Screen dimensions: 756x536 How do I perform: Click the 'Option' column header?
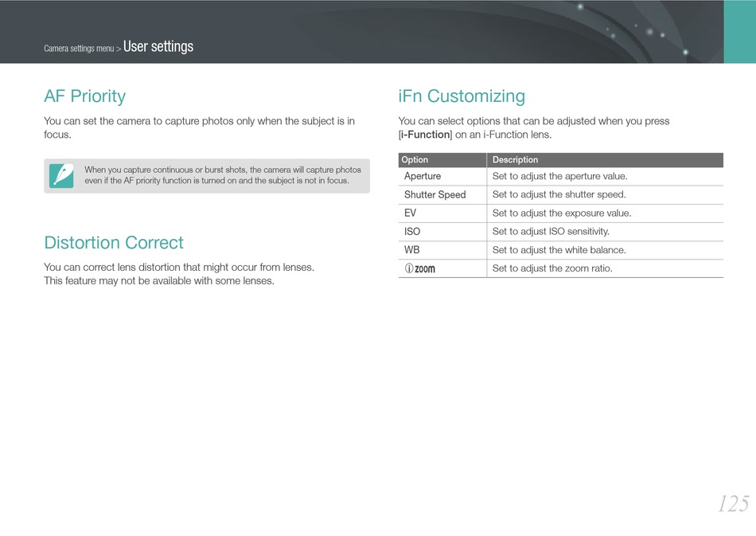click(x=442, y=160)
